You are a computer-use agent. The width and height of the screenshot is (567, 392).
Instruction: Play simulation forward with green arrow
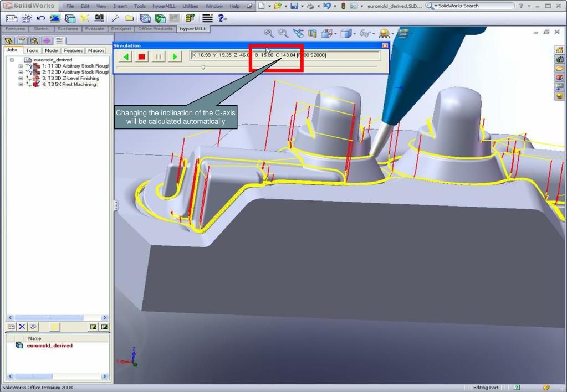[x=174, y=56]
